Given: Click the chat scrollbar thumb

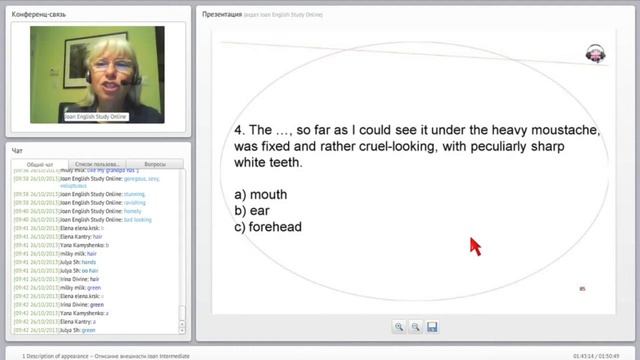Looking at the screenshot, I should (x=182, y=313).
